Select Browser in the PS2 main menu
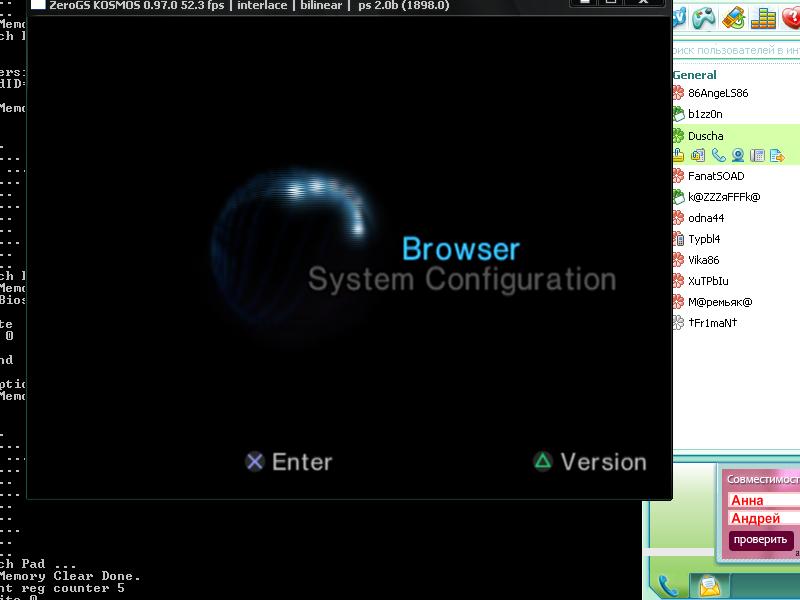Viewport: 800px width, 600px height. pos(461,248)
